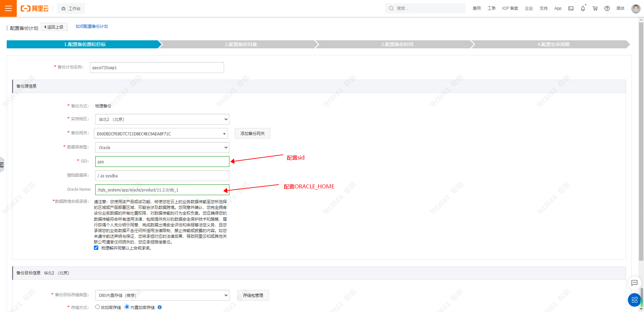Open the chat feedback floating icon

pos(634,283)
